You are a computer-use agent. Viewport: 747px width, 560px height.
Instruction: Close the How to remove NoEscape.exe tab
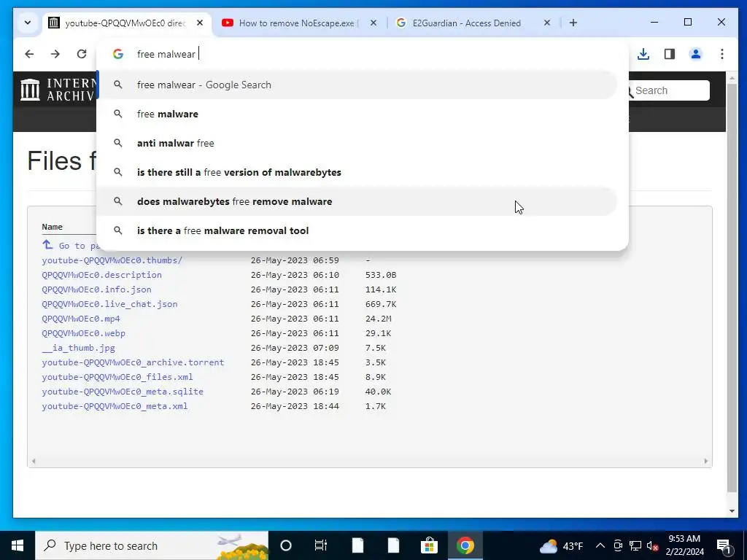pyautogui.click(x=373, y=23)
